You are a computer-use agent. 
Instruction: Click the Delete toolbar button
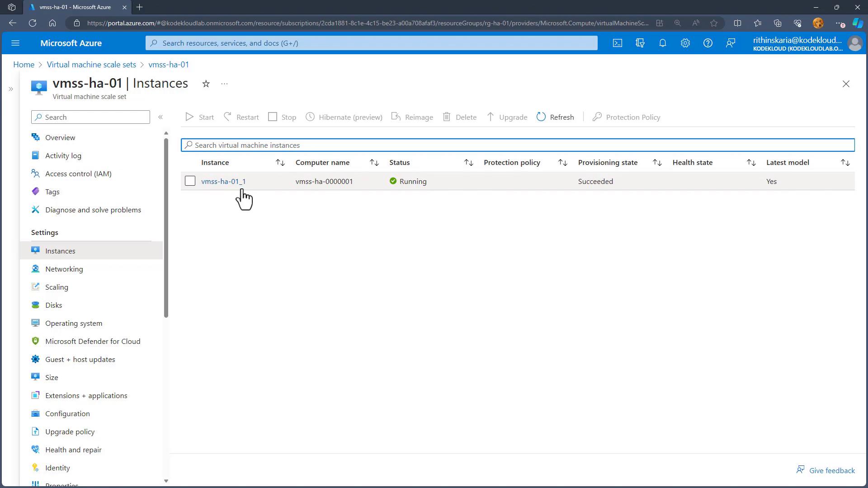[x=459, y=117]
